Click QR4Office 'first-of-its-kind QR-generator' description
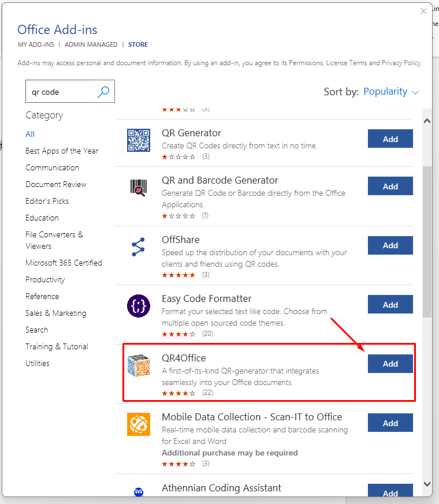This screenshot has height=504, width=439. tap(240, 376)
